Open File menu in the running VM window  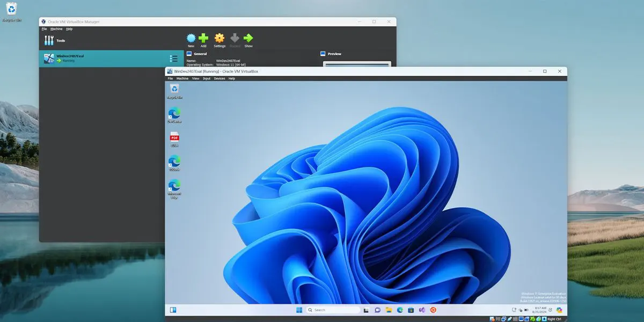click(x=170, y=78)
